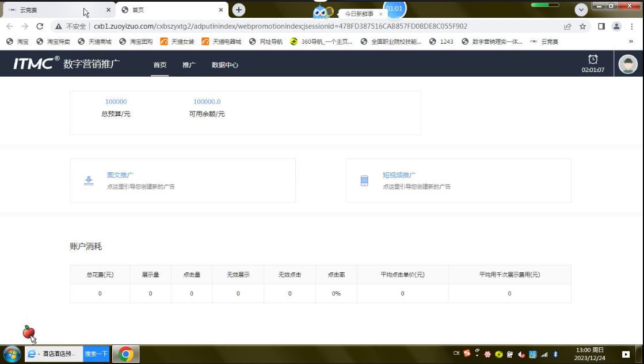Open new browser tab with plus
The height and width of the screenshot is (364, 644).
239,10
